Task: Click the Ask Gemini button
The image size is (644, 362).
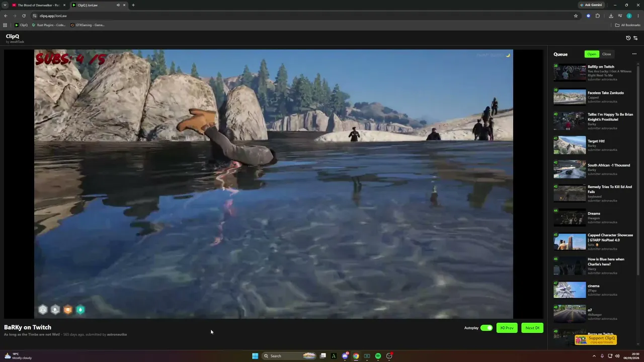Action: (x=591, y=5)
